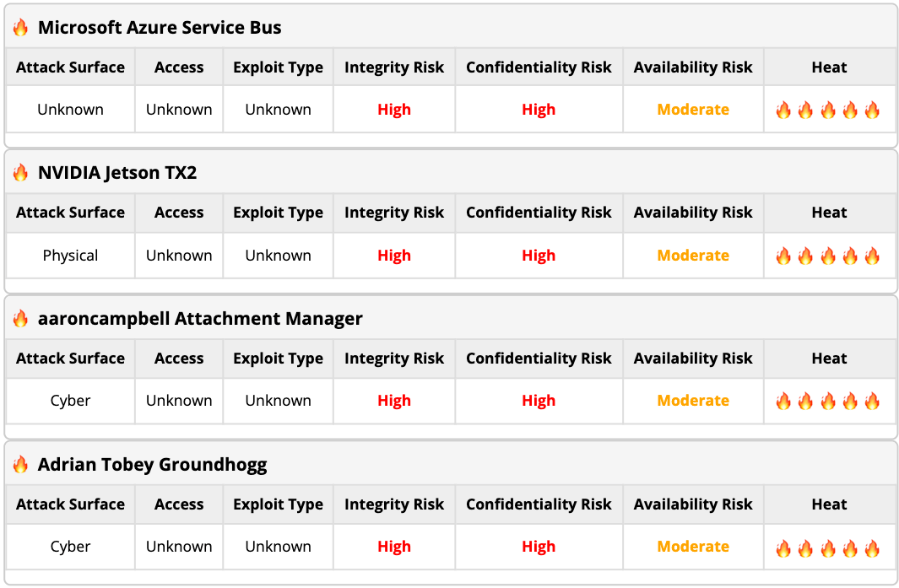Open the Microsoft Azure Service Bus title

click(160, 28)
